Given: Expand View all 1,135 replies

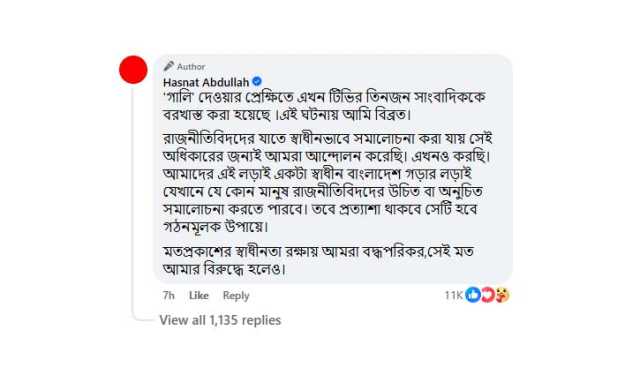Looking at the screenshot, I should point(220,320).
